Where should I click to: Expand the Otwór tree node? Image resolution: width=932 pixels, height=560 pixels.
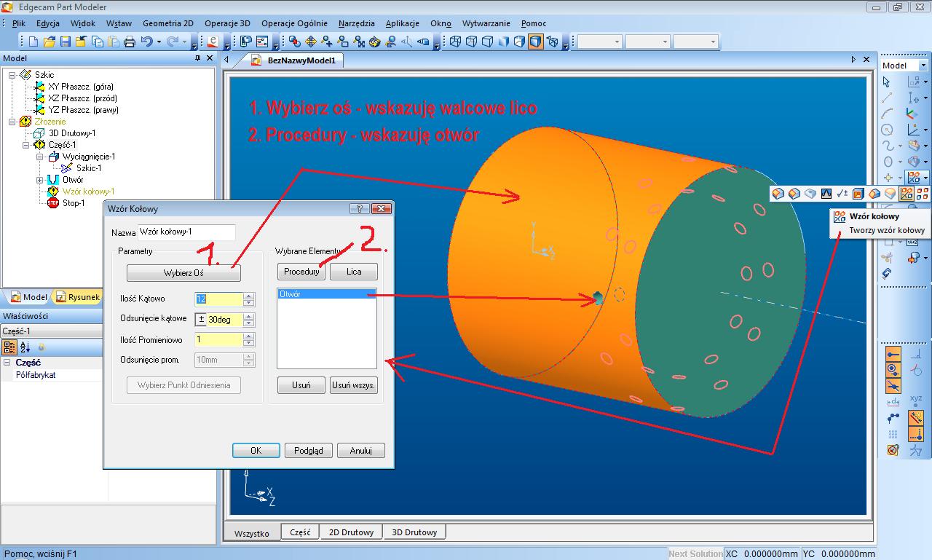pos(40,180)
